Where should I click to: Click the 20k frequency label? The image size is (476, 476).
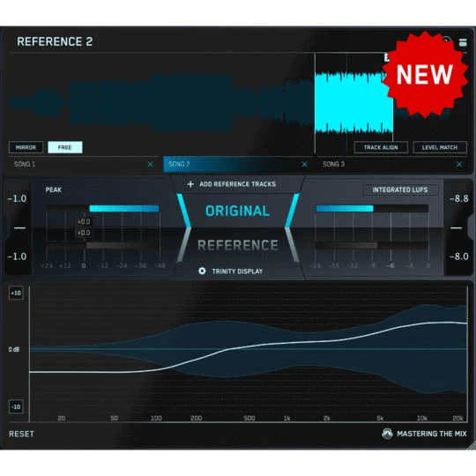tap(457, 419)
